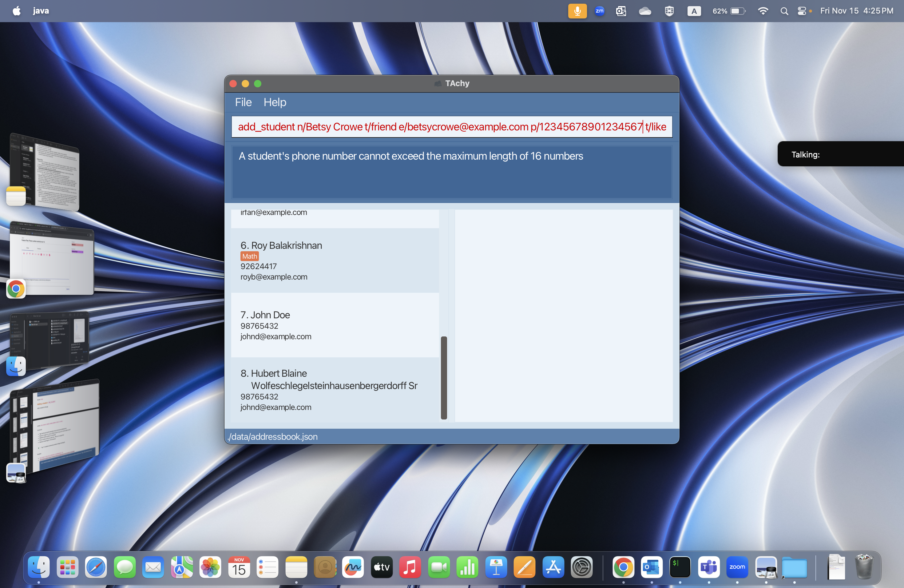This screenshot has height=588, width=904.
Task: Open Maps from the Dock
Action: tap(181, 567)
